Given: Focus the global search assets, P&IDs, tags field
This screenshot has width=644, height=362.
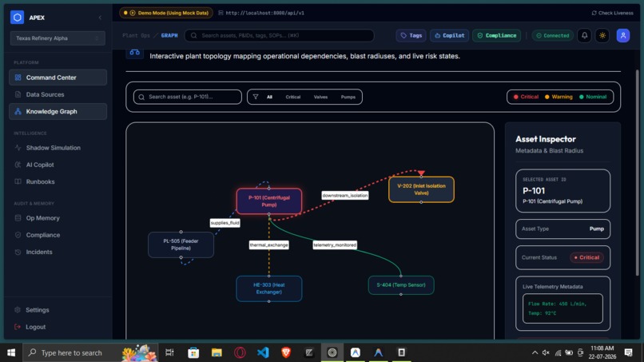Looking at the screenshot, I should point(280,36).
